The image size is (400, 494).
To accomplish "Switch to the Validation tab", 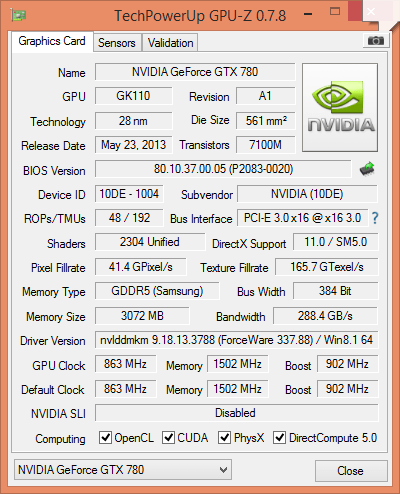I will pyautogui.click(x=170, y=43).
